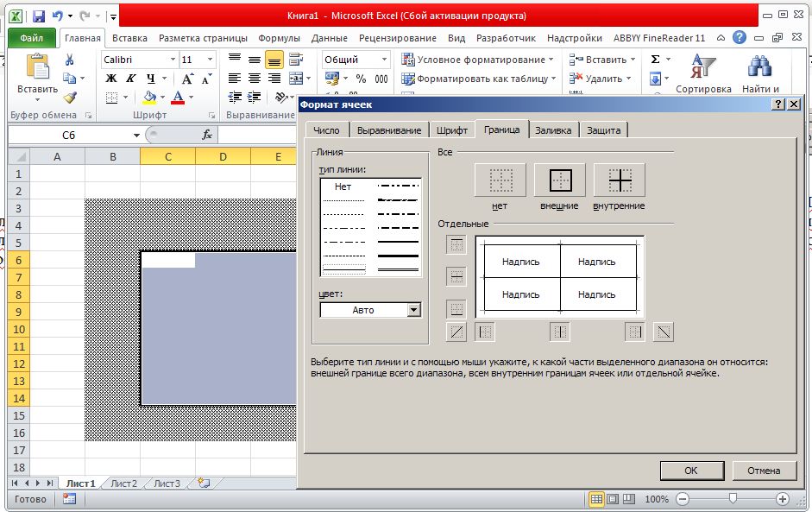
Task: Align text left in ribbon
Action: click(x=235, y=79)
